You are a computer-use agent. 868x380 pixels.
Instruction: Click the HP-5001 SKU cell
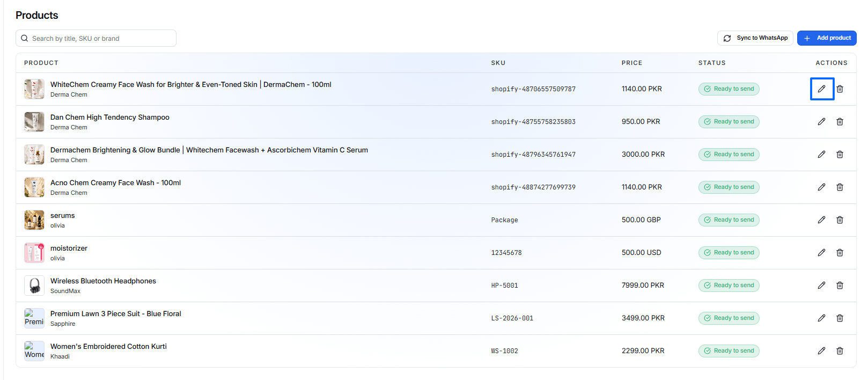tap(505, 286)
